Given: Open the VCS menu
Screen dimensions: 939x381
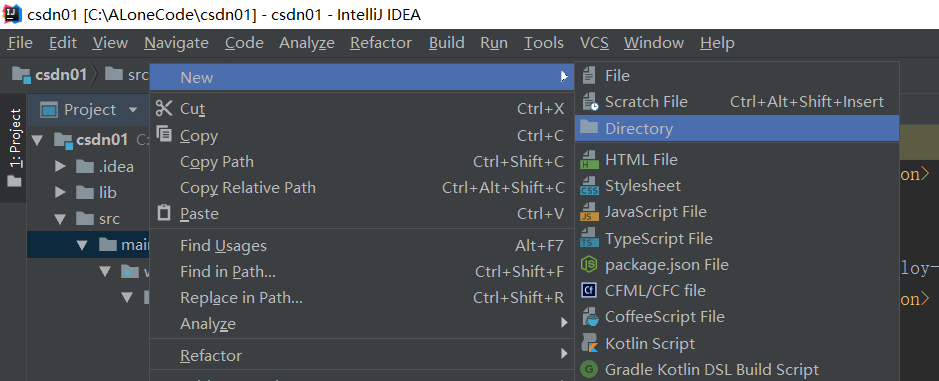Looking at the screenshot, I should 594,43.
